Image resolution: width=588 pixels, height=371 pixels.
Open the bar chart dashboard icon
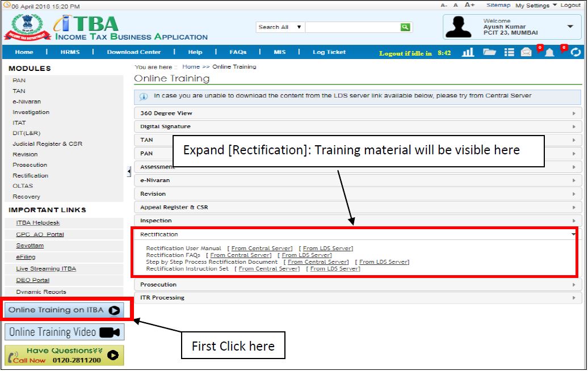coord(468,52)
